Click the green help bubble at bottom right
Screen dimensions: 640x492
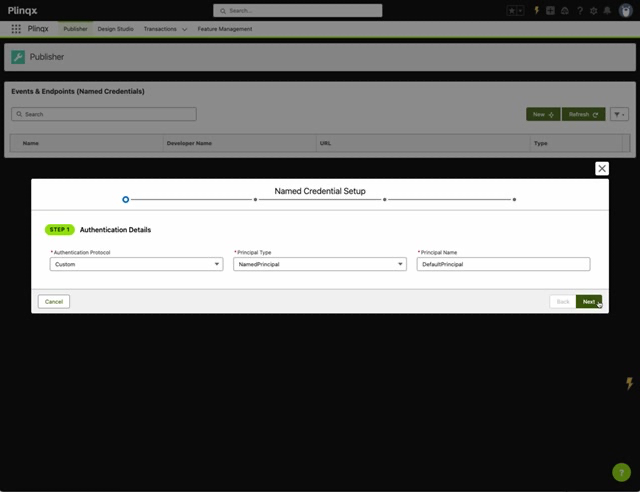coord(621,472)
